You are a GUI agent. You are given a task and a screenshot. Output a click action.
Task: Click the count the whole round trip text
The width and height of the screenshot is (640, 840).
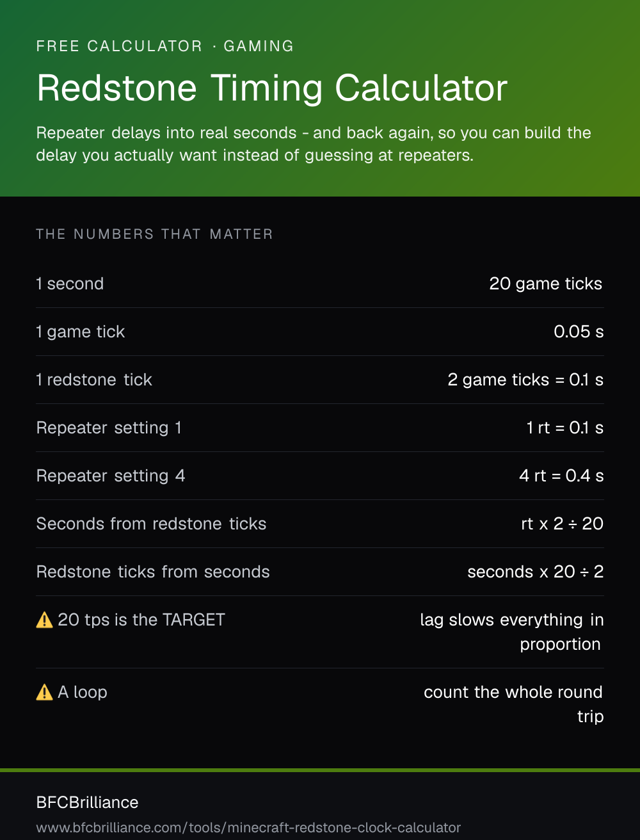[x=514, y=704]
